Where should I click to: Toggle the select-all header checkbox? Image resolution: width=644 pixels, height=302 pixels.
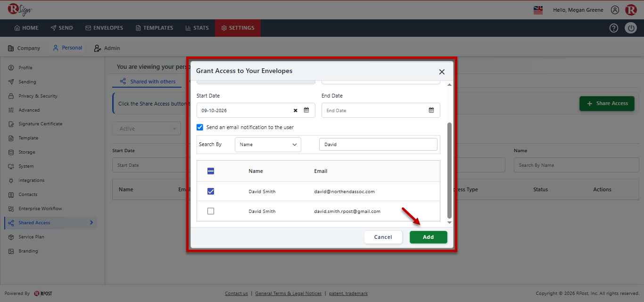click(x=211, y=171)
